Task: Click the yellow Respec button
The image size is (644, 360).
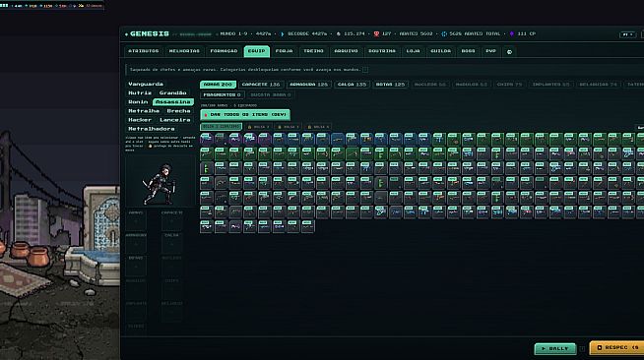Action: pos(617,347)
